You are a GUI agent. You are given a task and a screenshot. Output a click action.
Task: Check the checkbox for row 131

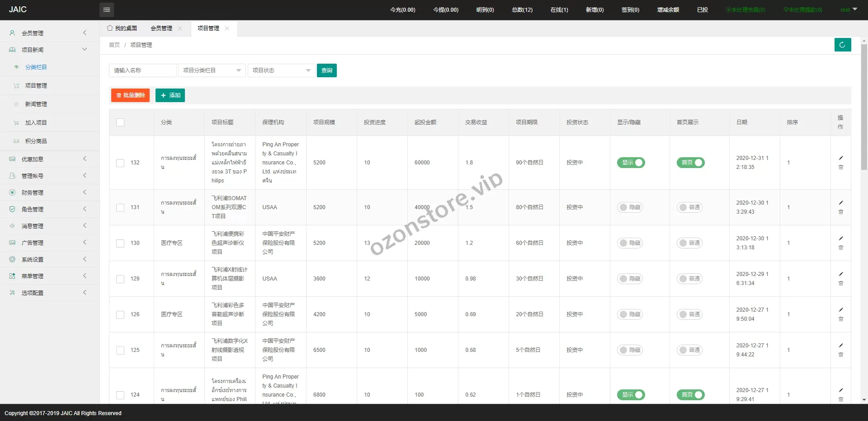point(120,207)
